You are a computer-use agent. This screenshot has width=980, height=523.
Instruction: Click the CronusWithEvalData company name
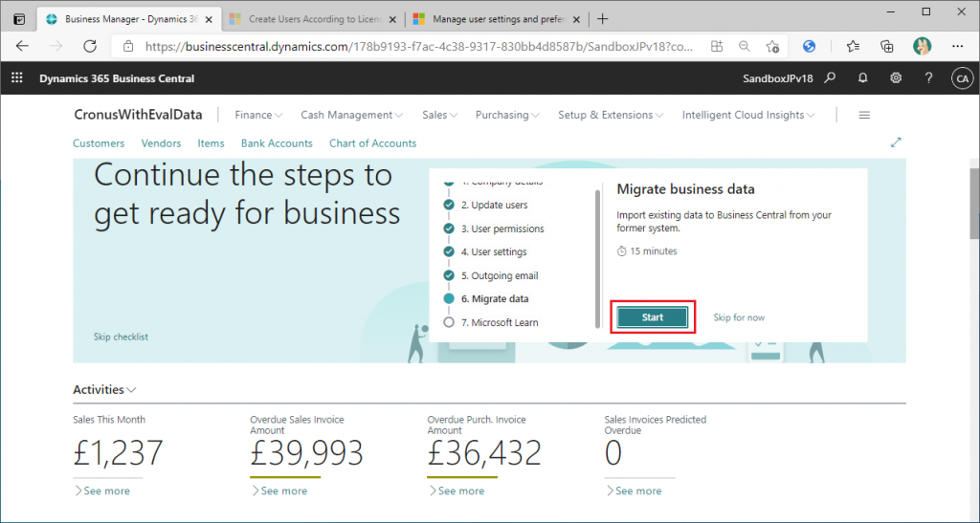138,115
